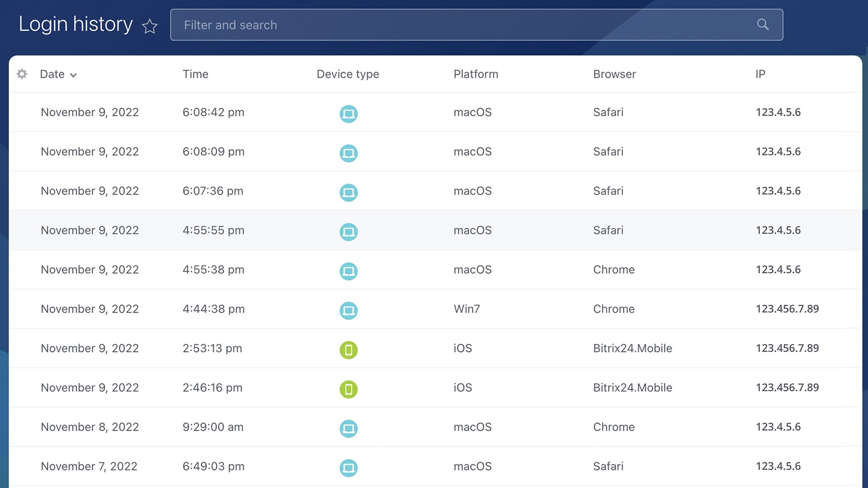
Task: Click the favorite star next to Login history
Action: coord(150,26)
